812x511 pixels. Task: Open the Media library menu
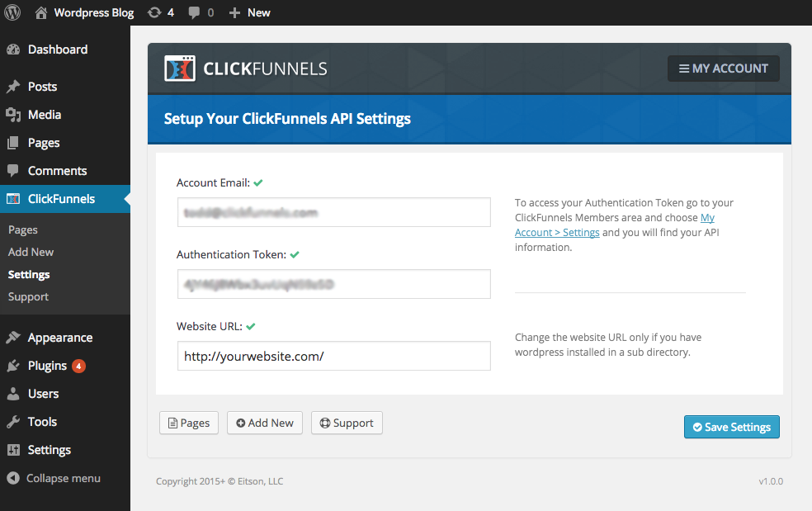(x=44, y=115)
